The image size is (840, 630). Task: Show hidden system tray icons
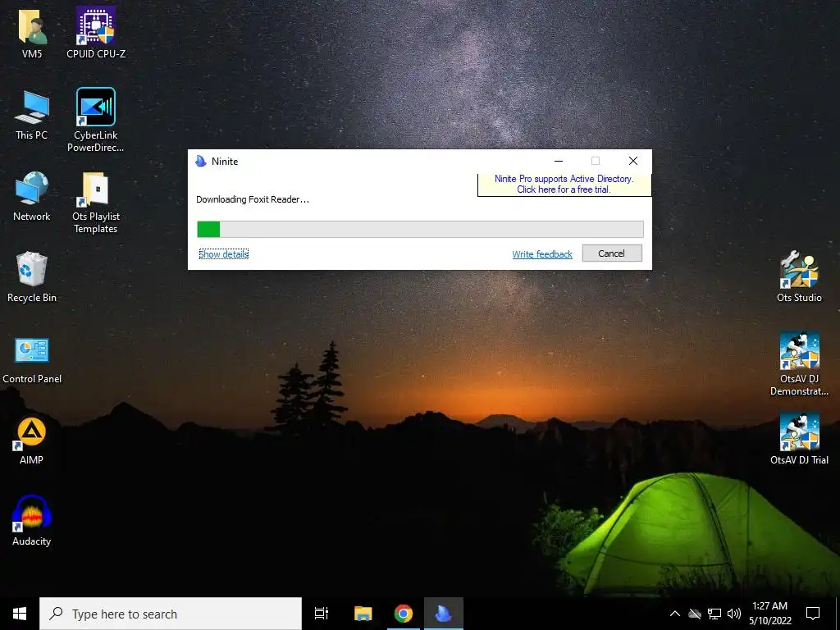675,614
